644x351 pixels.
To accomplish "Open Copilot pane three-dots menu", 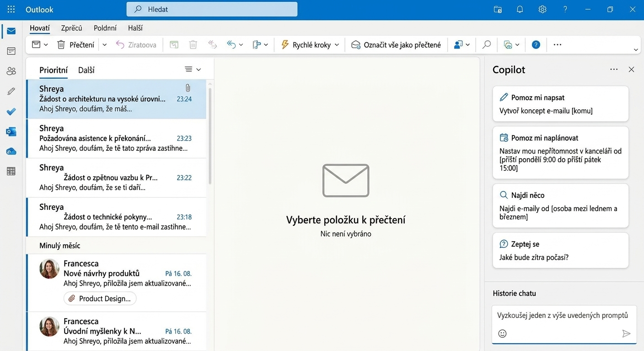I will tap(614, 69).
